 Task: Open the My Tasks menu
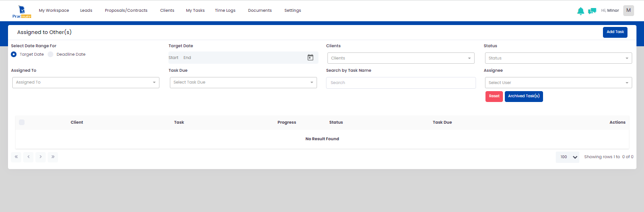[195, 10]
